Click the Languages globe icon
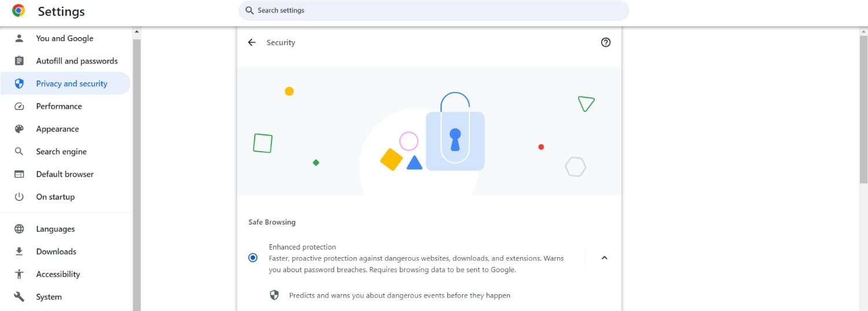Image resolution: width=868 pixels, height=311 pixels. click(x=19, y=229)
